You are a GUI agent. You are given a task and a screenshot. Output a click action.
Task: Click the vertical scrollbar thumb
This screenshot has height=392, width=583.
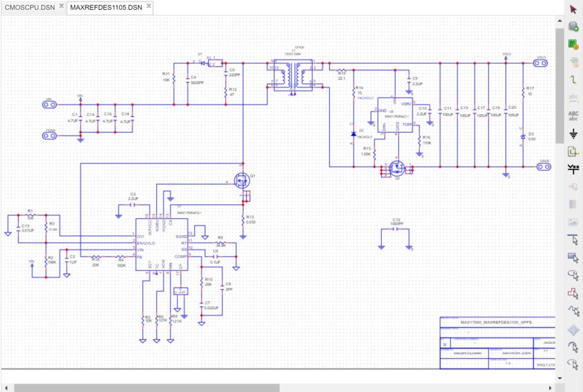[x=559, y=85]
